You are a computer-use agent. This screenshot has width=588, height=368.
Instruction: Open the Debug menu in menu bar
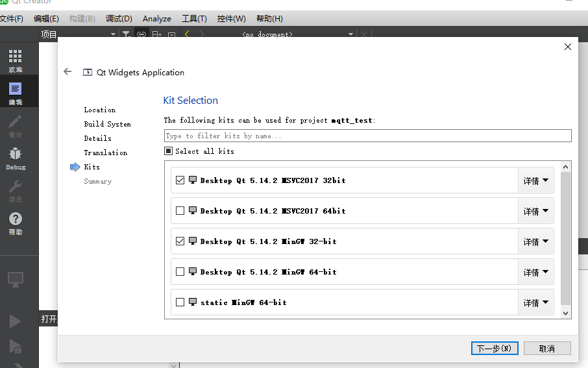click(119, 18)
